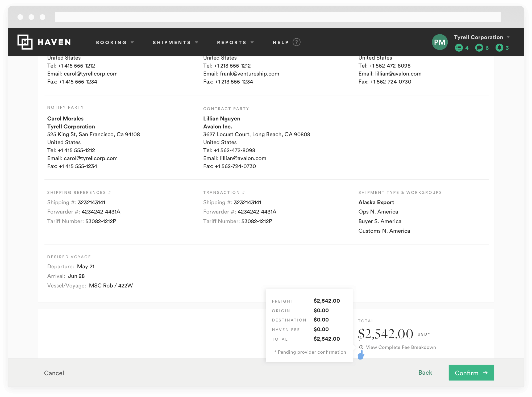Image resolution: width=532 pixels, height=397 pixels.
Task: Click the Haven Fee $0.00 line
Action: pyautogui.click(x=300, y=329)
